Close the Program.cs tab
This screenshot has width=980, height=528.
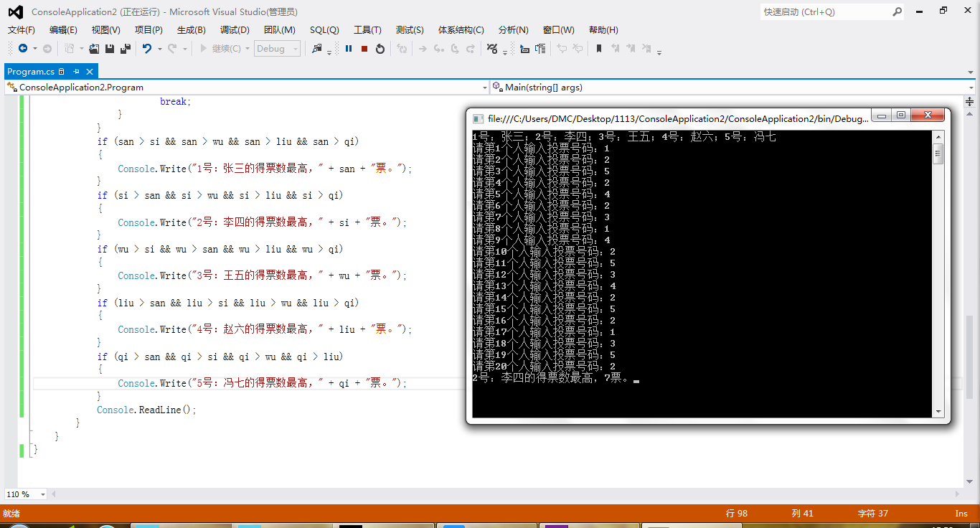(x=90, y=72)
